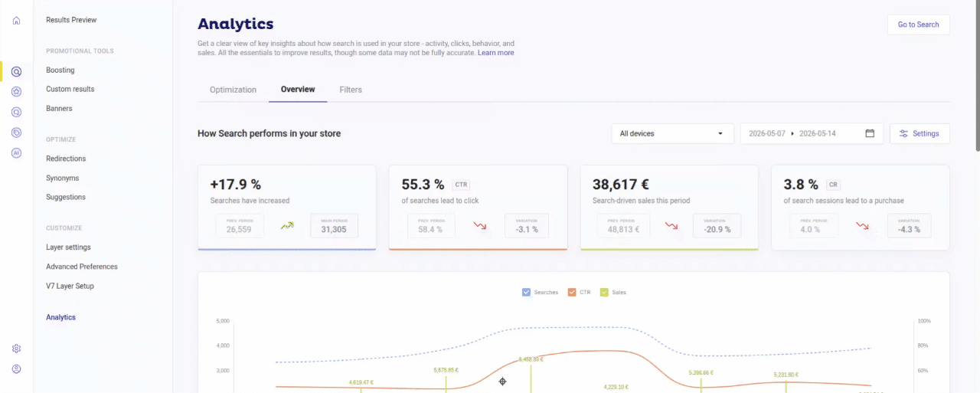Switch to the Filters tab
This screenshot has width=980, height=393.
(x=351, y=90)
